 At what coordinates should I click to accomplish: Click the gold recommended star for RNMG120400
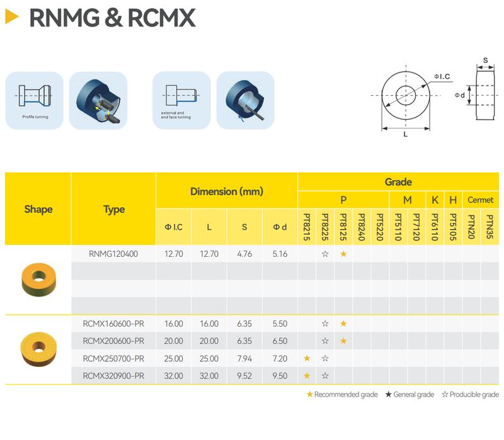tap(343, 254)
